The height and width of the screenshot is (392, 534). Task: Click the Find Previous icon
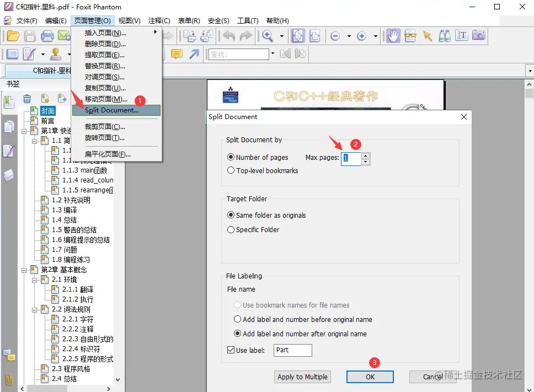coord(285,54)
